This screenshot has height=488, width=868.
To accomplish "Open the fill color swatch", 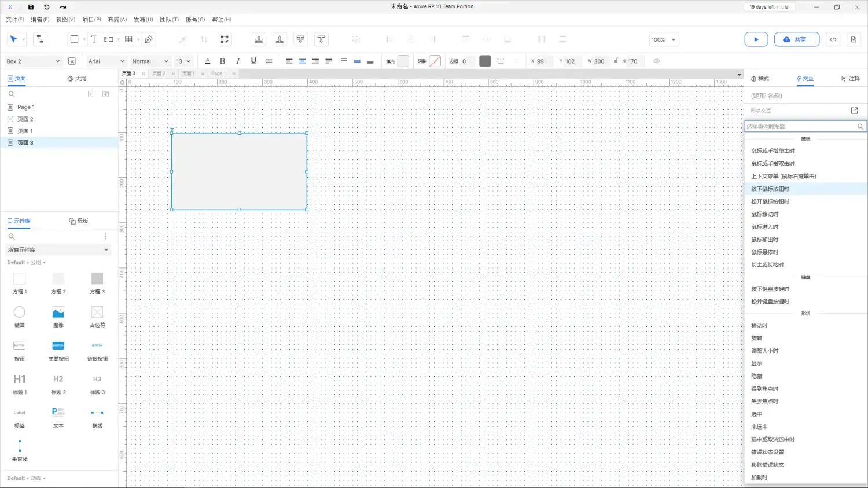I will tap(403, 61).
